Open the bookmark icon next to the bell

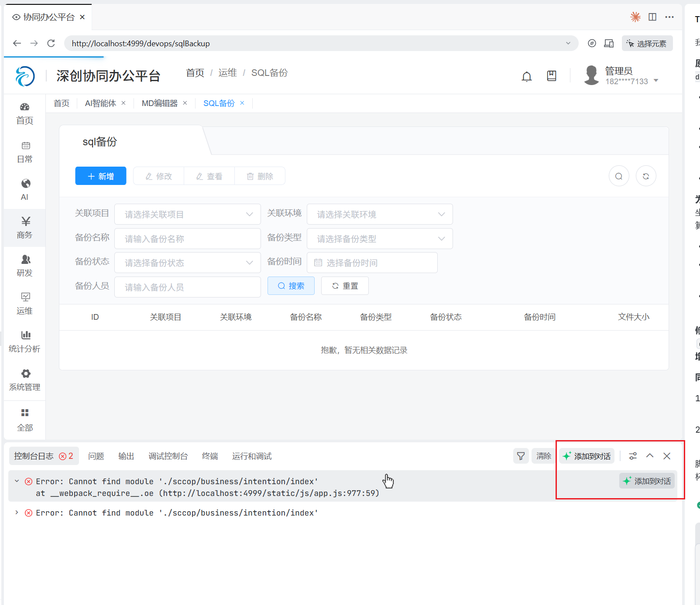point(552,76)
